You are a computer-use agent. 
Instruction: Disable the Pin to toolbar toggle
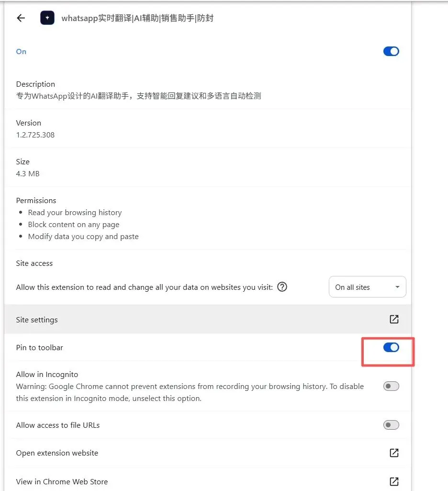coord(391,347)
